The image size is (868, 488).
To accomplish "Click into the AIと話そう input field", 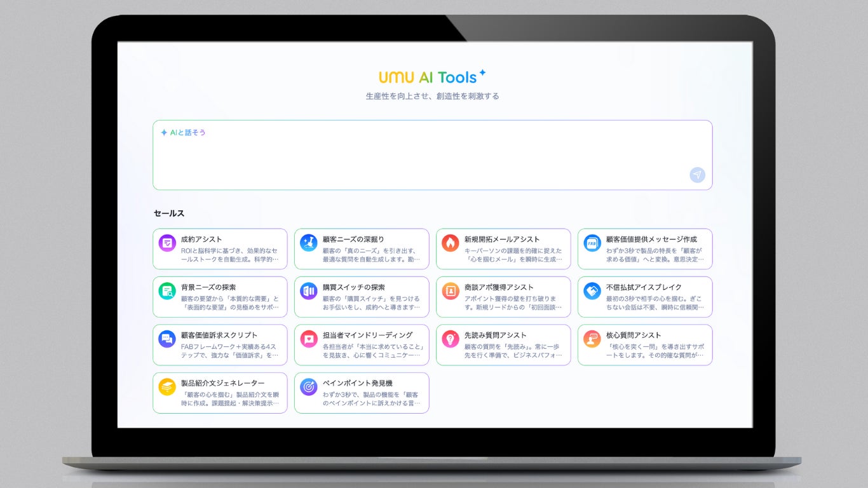I will pyautogui.click(x=432, y=155).
